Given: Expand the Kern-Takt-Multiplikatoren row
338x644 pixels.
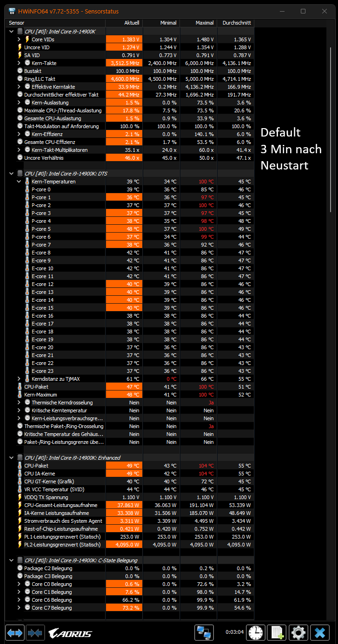Looking at the screenshot, I should (x=19, y=150).
